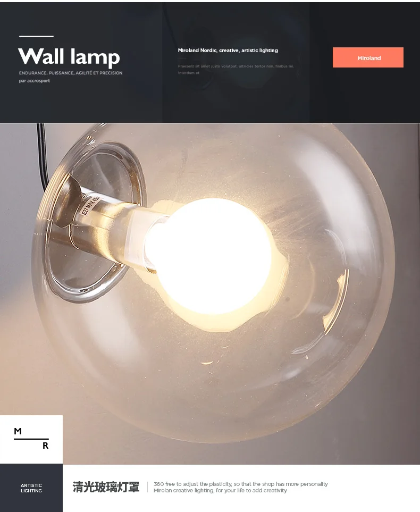Click the white line above Wall lamp

click(36, 36)
